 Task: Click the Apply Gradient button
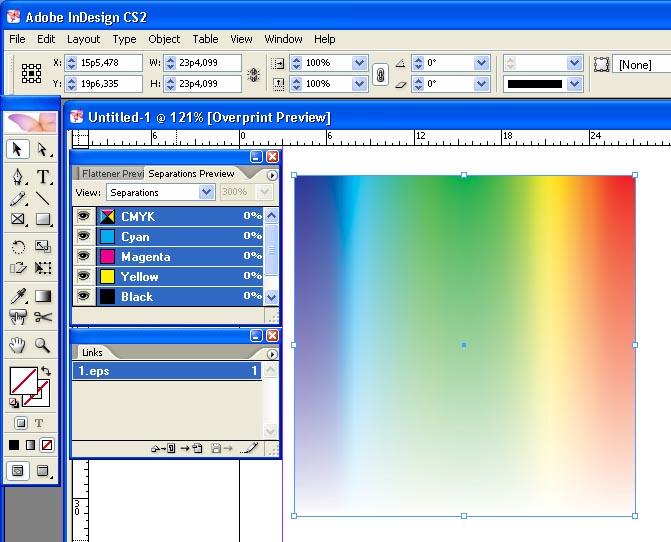tap(30, 445)
